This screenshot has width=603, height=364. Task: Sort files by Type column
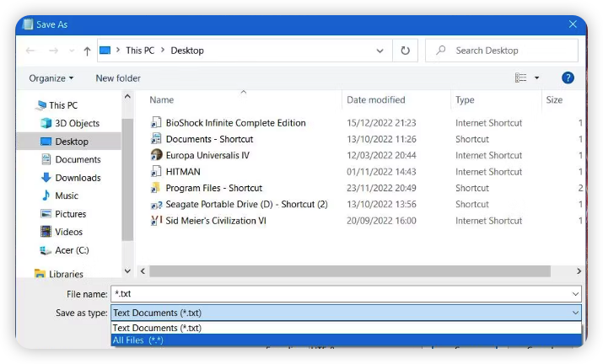465,100
